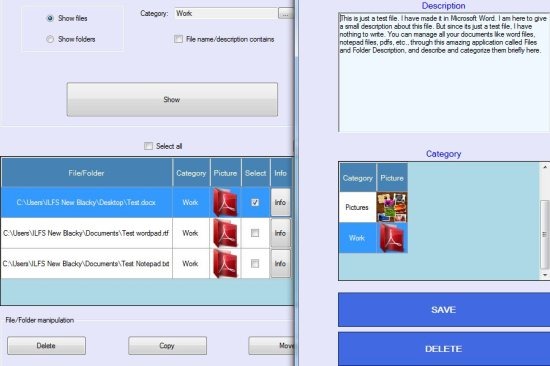This screenshot has height=366, width=550.
Task: Click the Category header in category list
Action: click(x=358, y=178)
